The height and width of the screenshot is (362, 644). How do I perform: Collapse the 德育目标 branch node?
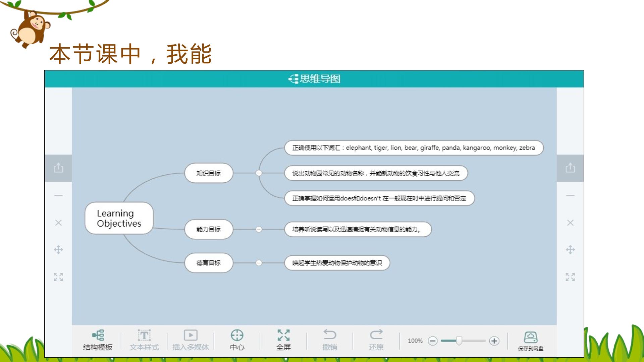pos(259,263)
